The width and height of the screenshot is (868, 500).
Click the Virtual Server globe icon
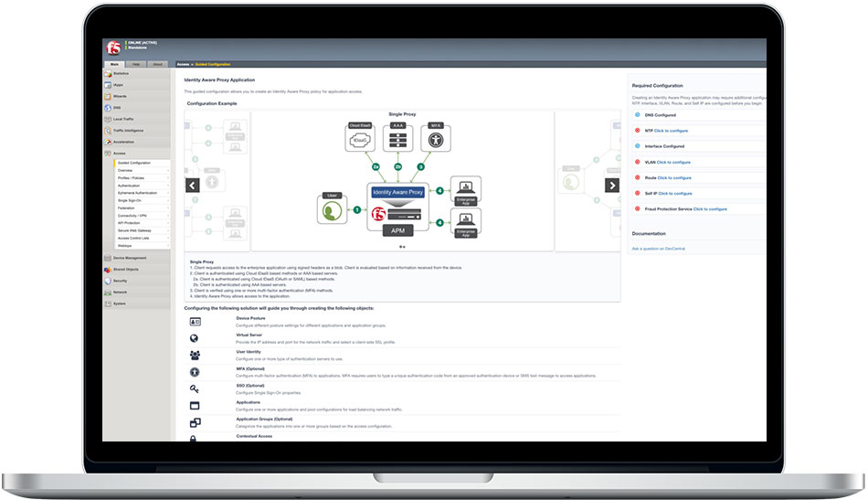(x=195, y=338)
